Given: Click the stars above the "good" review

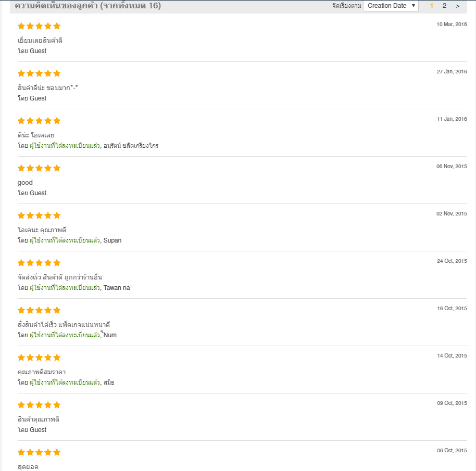Looking at the screenshot, I should 39,168.
